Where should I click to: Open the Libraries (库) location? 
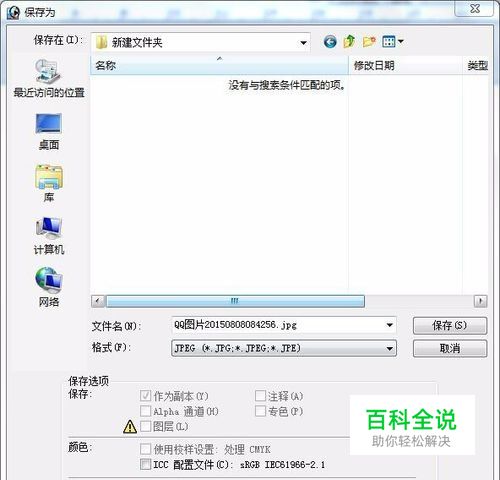(x=49, y=184)
